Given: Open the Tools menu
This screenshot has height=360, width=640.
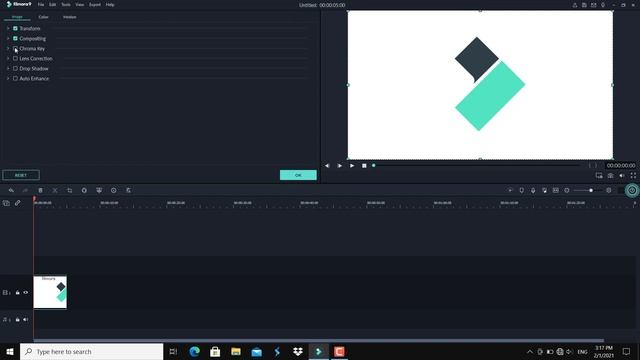Looking at the screenshot, I should [66, 5].
